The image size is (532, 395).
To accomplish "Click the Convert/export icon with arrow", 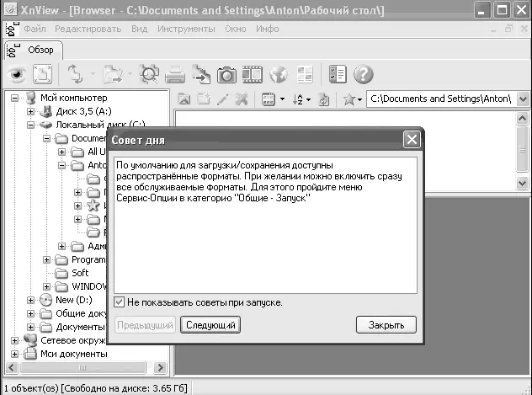I will (x=201, y=74).
